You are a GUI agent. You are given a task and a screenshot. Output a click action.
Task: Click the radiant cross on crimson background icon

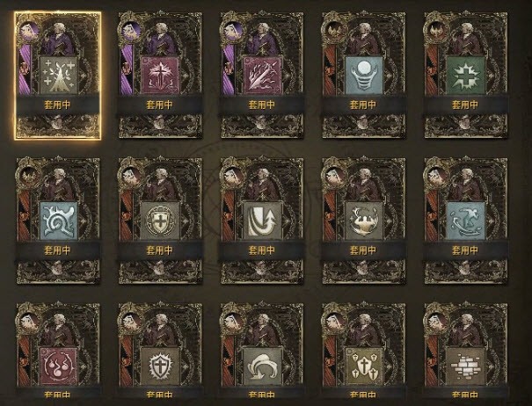point(160,75)
